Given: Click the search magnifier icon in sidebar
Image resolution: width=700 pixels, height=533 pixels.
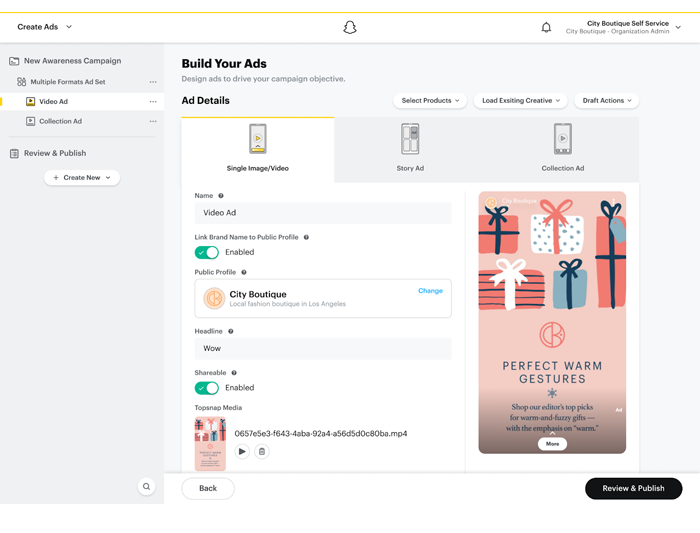Looking at the screenshot, I should (x=146, y=487).
